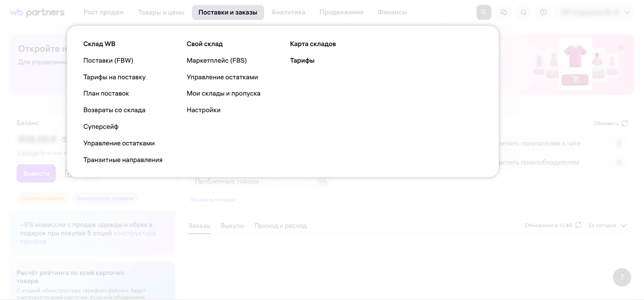644x300 pixels.
Task: Follow the конструктора тарифов link
Action: click(135, 233)
